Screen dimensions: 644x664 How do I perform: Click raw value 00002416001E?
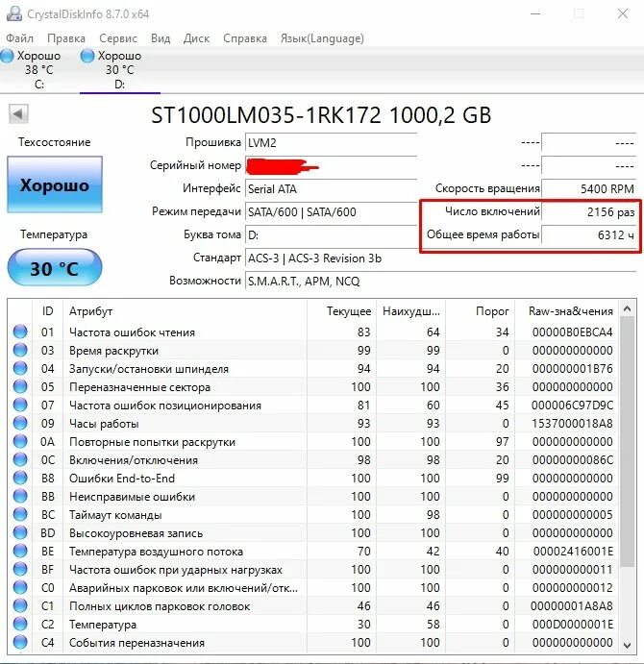coord(573,552)
